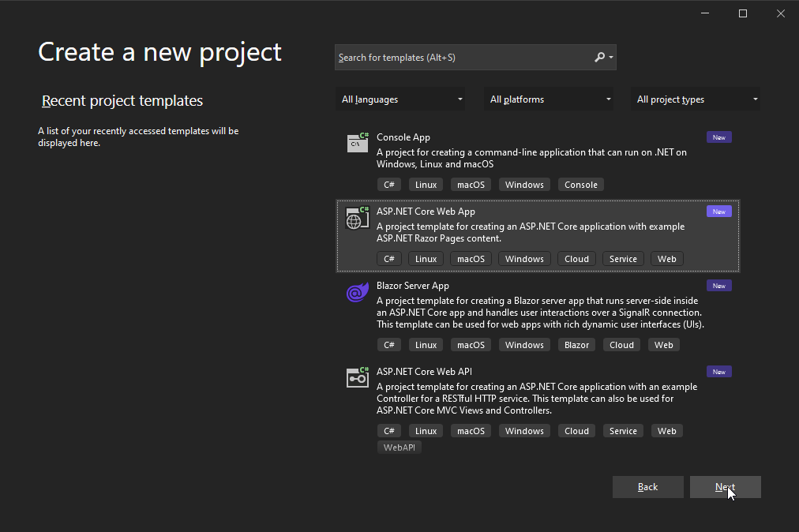This screenshot has height=532, width=799.
Task: Click the Linux tag under Console App
Action: pos(426,185)
